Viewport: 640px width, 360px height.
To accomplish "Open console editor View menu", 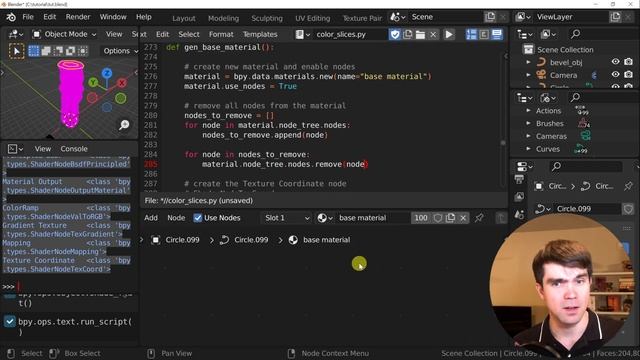I will pyautogui.click(x=42, y=149).
